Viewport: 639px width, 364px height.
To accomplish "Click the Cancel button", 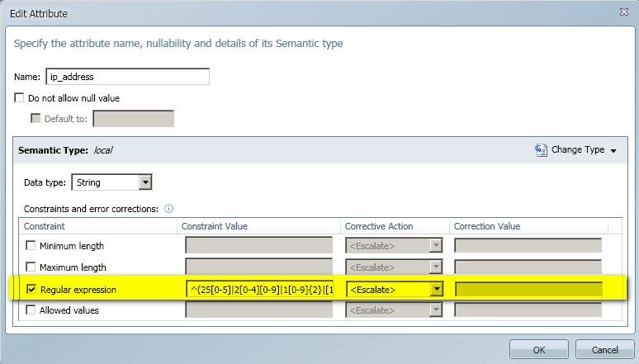I will click(x=605, y=350).
